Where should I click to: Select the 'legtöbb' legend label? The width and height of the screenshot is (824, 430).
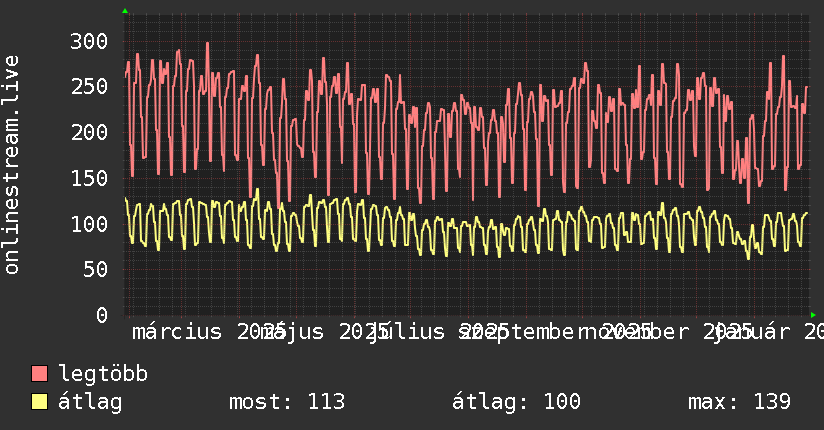point(103,374)
